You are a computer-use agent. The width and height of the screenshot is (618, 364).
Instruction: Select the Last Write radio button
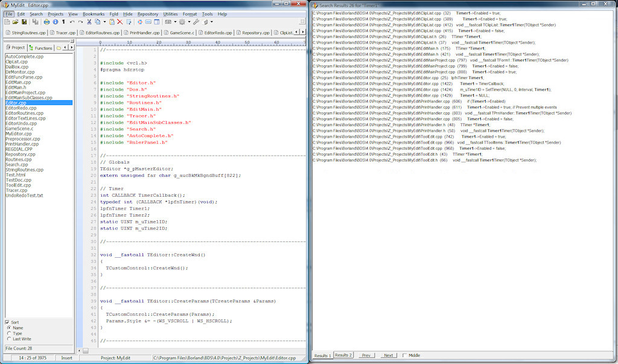[9, 339]
